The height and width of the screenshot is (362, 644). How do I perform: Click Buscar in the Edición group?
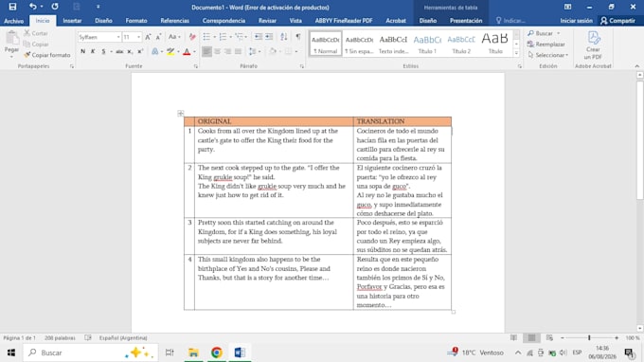coord(544,33)
